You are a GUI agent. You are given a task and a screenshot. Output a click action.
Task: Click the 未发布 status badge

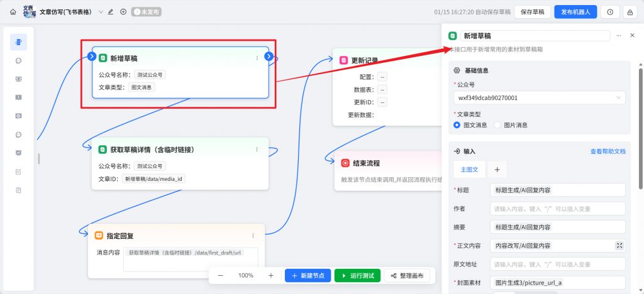coord(146,12)
